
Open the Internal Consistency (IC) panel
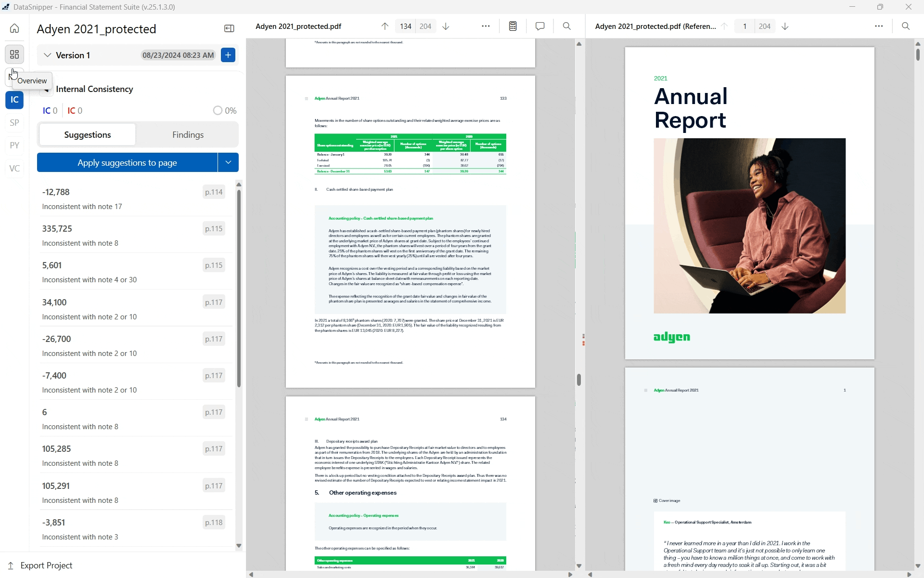click(14, 100)
